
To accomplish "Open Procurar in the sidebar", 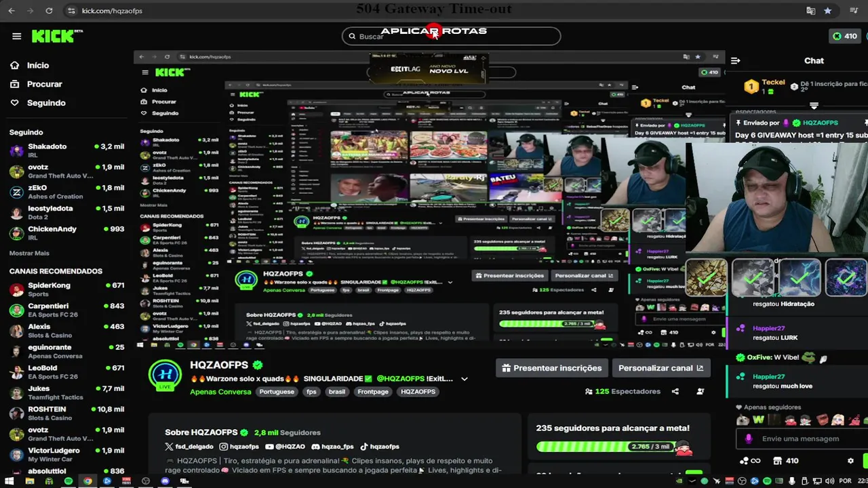I will pos(36,84).
